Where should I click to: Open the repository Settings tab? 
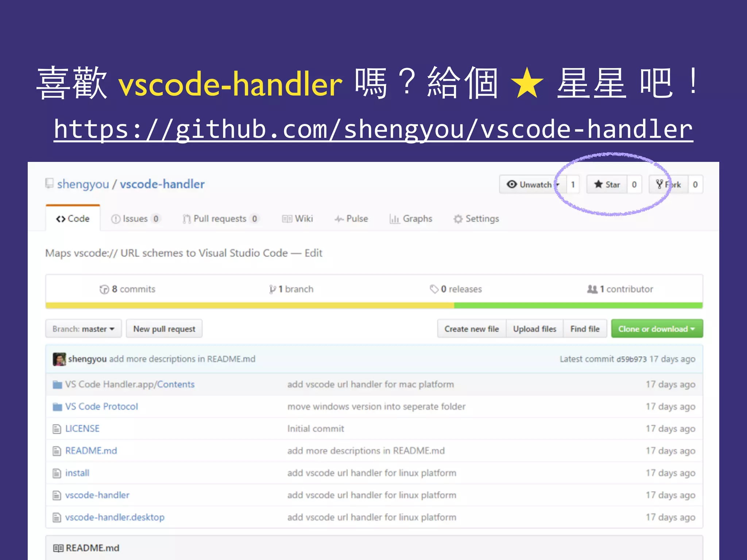click(476, 218)
